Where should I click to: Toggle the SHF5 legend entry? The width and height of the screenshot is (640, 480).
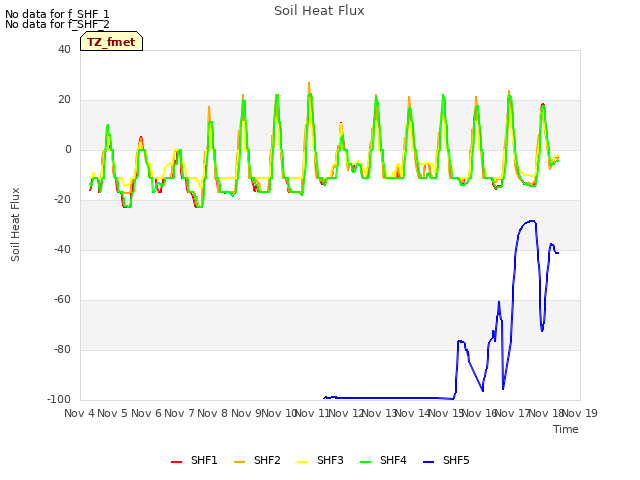click(x=447, y=461)
